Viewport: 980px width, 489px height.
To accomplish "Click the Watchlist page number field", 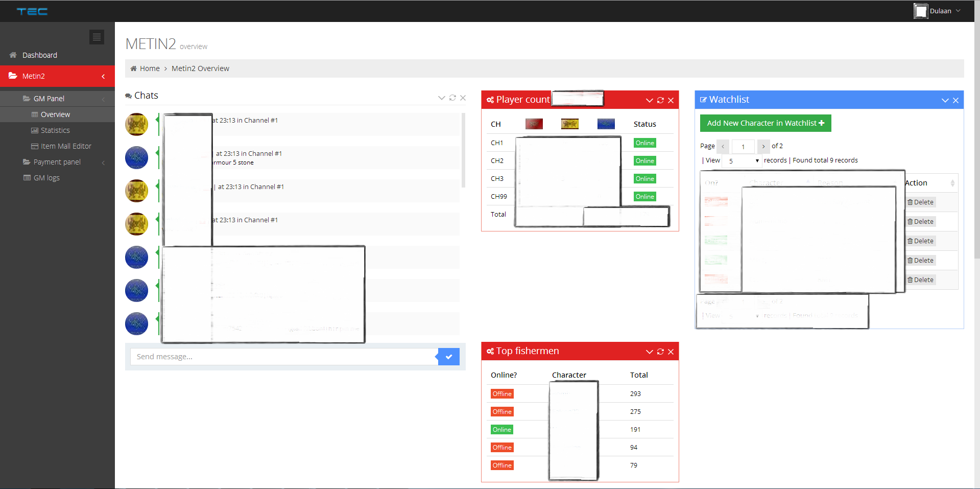I will [x=743, y=147].
